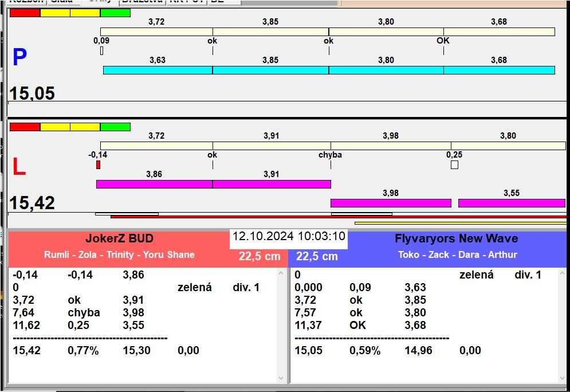Click the green start light in lane P
The image size is (570, 392).
point(115,13)
